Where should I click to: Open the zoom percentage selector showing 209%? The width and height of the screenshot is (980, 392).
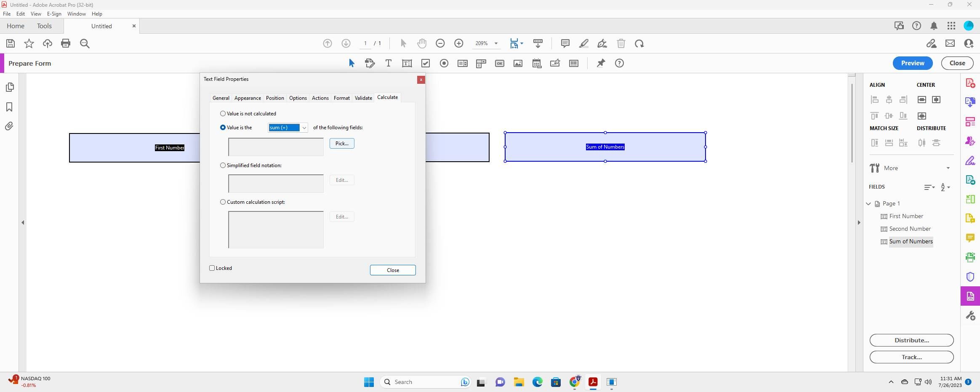point(496,43)
